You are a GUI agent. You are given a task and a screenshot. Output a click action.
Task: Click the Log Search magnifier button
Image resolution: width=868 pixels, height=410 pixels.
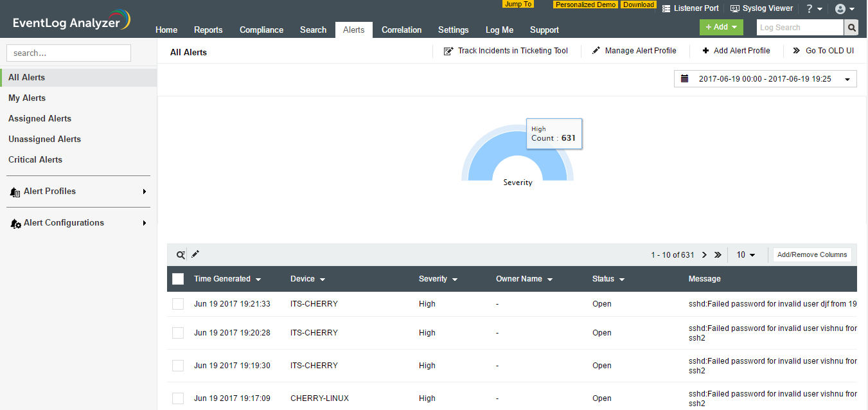[x=852, y=28]
